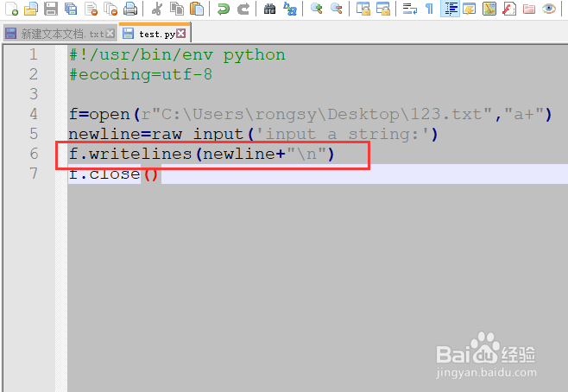Click line number 3 in the margin
568x392 pixels.
[x=34, y=95]
